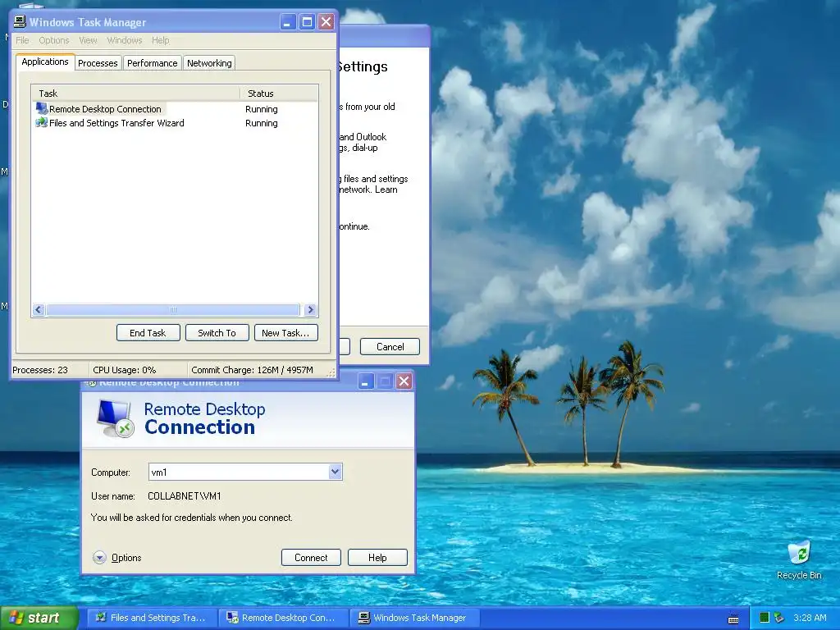Click the Windows logo on the start button
Image resolution: width=840 pixels, height=630 pixels.
[x=16, y=618]
